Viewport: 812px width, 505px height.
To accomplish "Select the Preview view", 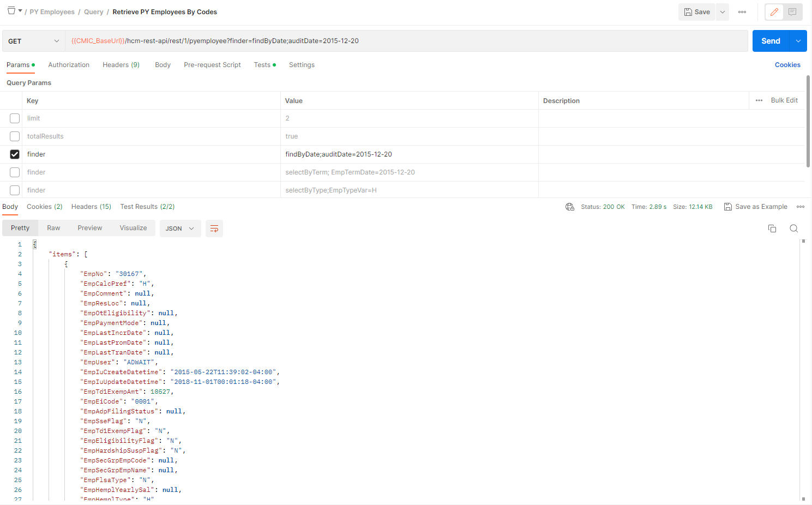I will point(90,228).
